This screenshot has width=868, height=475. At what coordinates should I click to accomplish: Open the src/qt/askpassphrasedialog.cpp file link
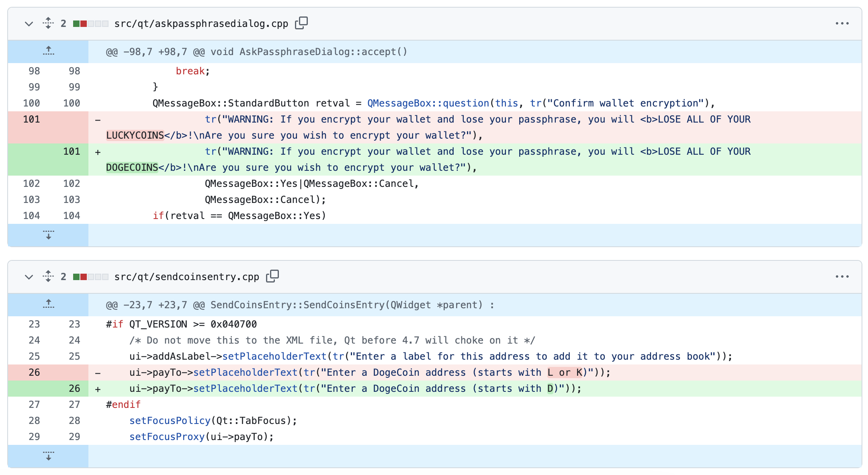201,24
